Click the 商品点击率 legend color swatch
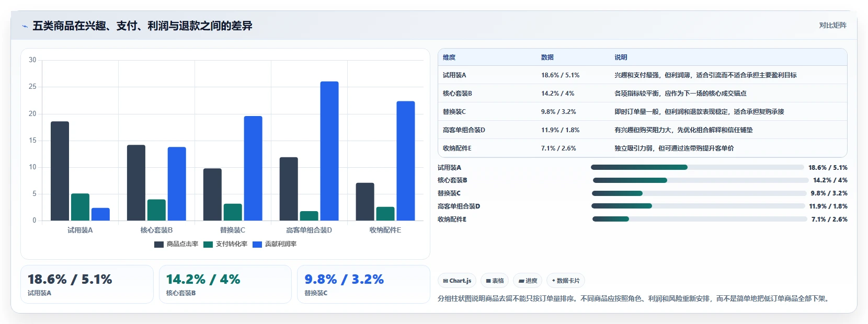 point(159,245)
